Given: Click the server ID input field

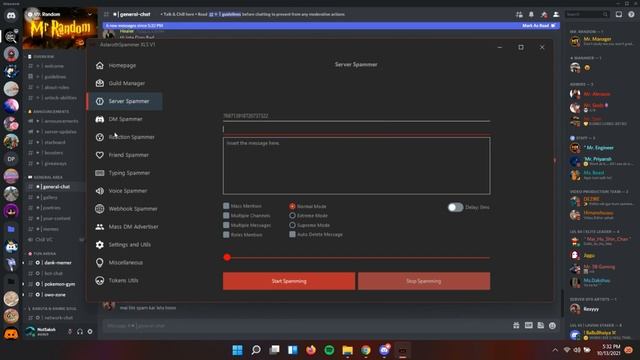Looking at the screenshot, I should coord(356,116).
